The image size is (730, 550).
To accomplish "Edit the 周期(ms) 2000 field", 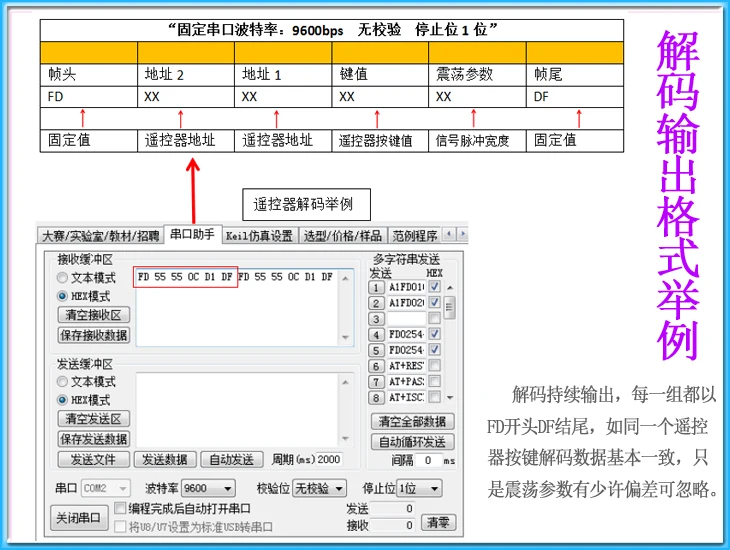I will click(329, 459).
